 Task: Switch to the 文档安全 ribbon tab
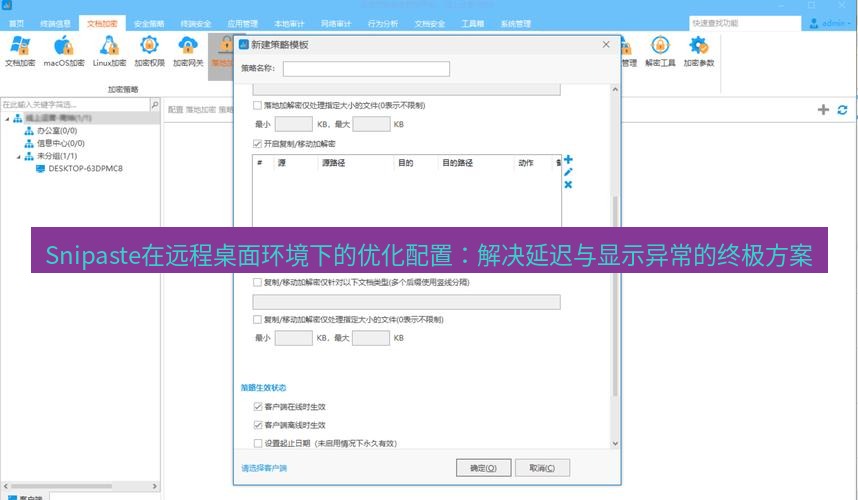click(x=430, y=24)
